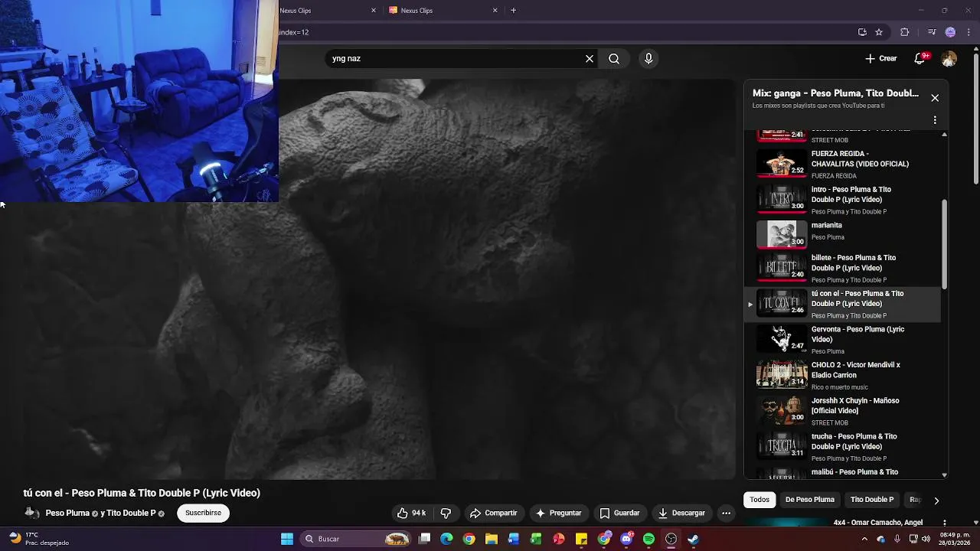Open Task View in taskbar
This screenshot has width=980, height=551.
425,539
